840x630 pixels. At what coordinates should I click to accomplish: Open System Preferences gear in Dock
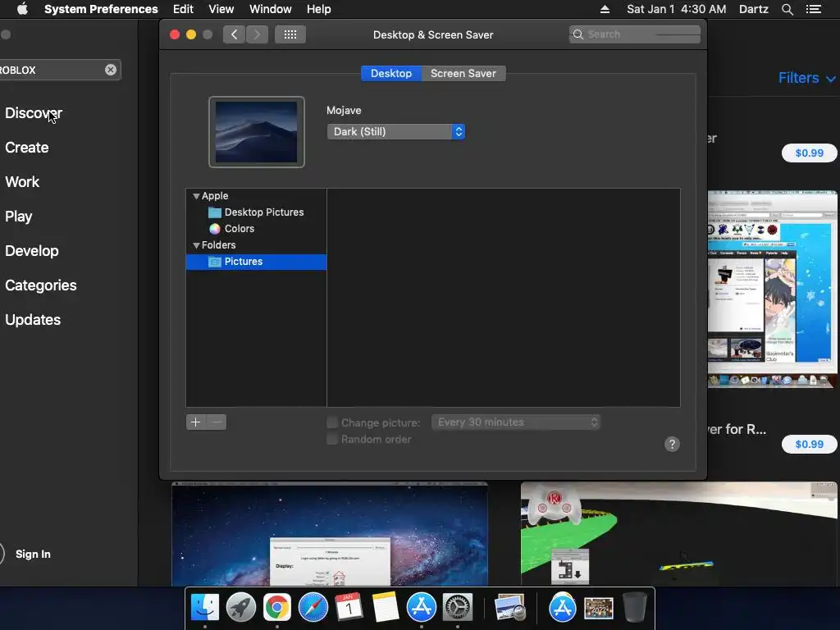tap(458, 607)
